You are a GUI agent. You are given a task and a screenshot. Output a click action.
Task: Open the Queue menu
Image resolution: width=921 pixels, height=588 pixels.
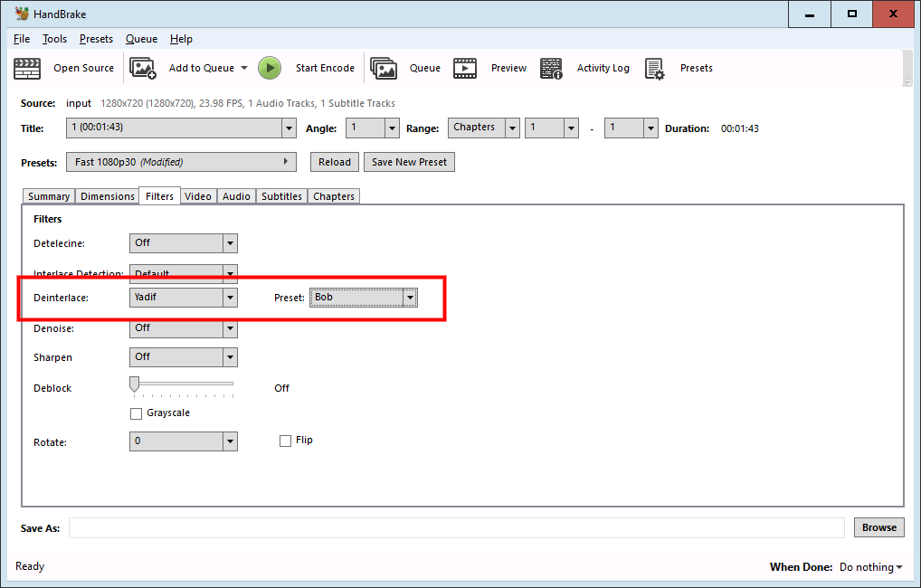[x=141, y=39]
